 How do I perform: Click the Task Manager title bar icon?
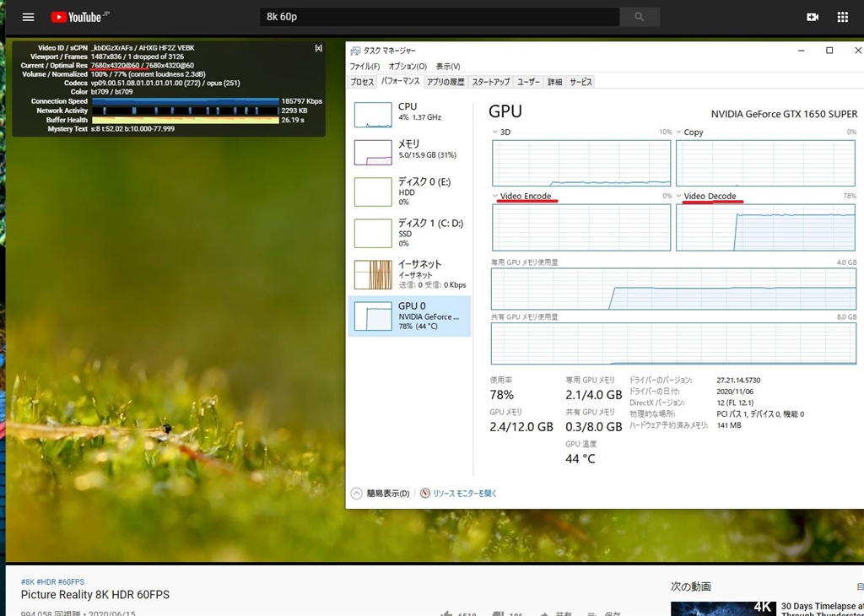tap(355, 51)
